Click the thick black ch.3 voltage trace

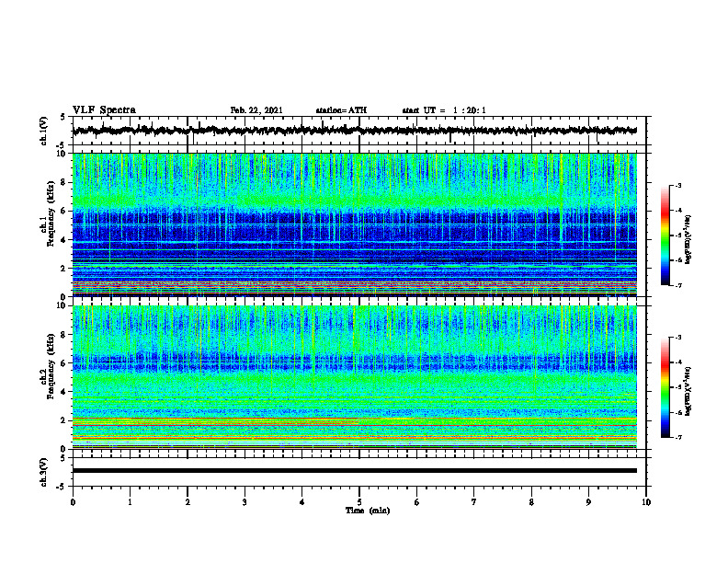click(x=355, y=471)
